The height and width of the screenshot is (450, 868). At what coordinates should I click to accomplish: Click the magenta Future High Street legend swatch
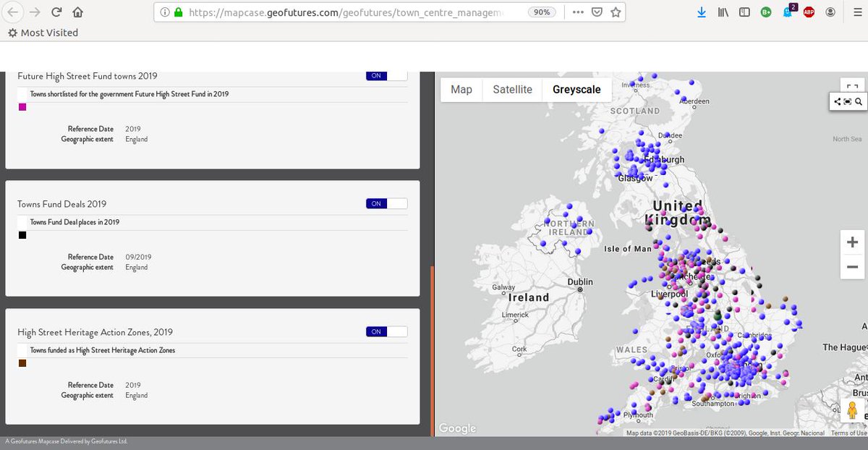[x=22, y=107]
